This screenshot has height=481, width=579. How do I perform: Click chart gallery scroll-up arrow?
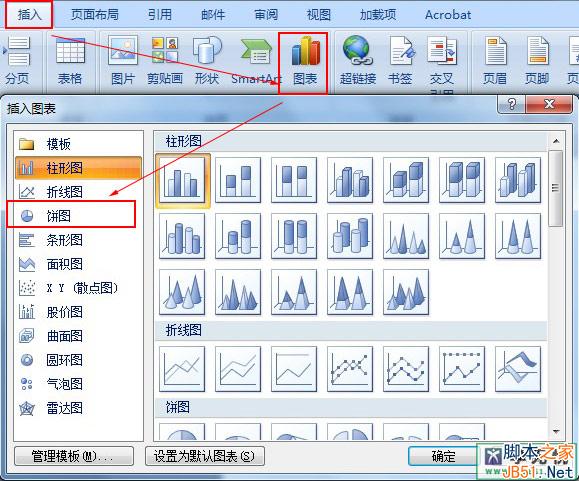click(x=556, y=141)
